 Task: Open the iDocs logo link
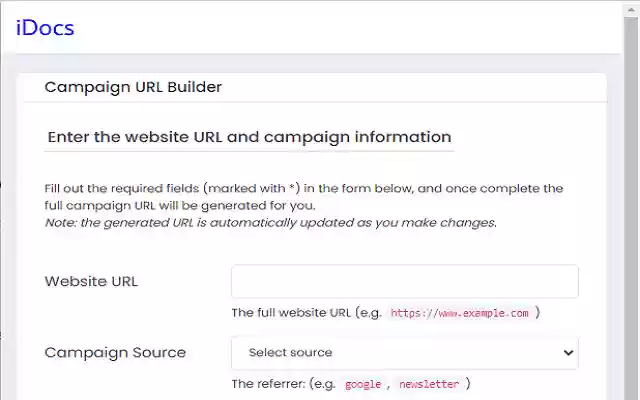[45, 28]
